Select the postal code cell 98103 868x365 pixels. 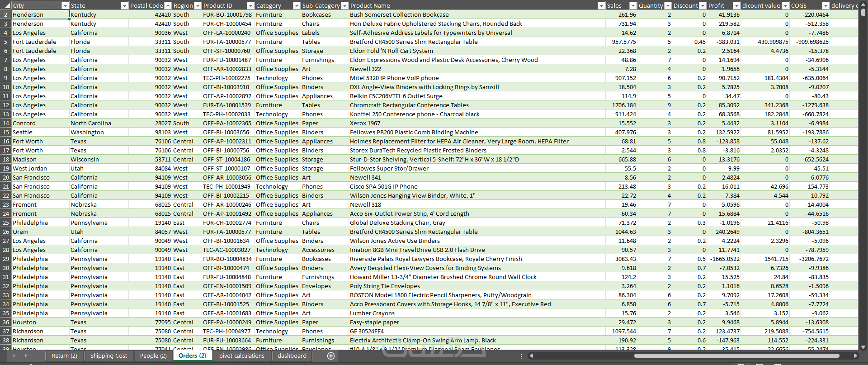click(151, 132)
